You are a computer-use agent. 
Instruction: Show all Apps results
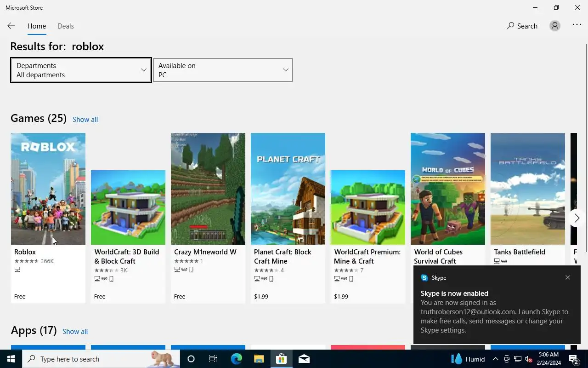pos(75,332)
